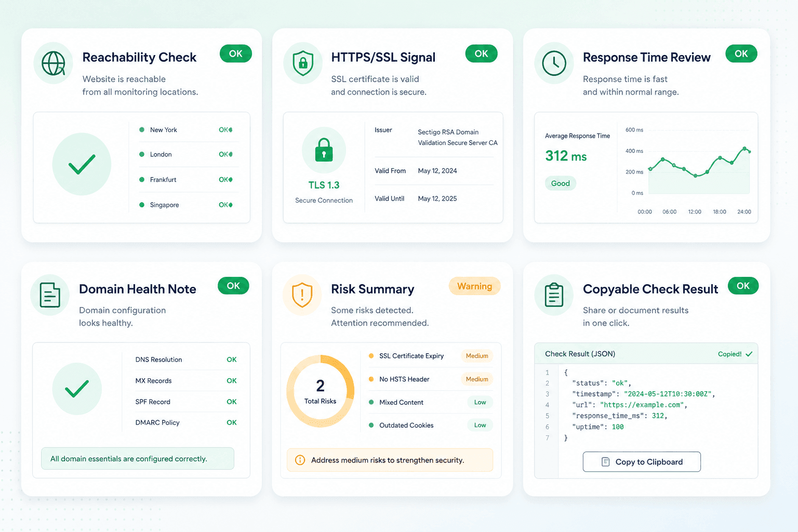Click 'Sectigo RSA Domain' issuer value
Viewport: 798px width, 532px height.
(x=448, y=132)
